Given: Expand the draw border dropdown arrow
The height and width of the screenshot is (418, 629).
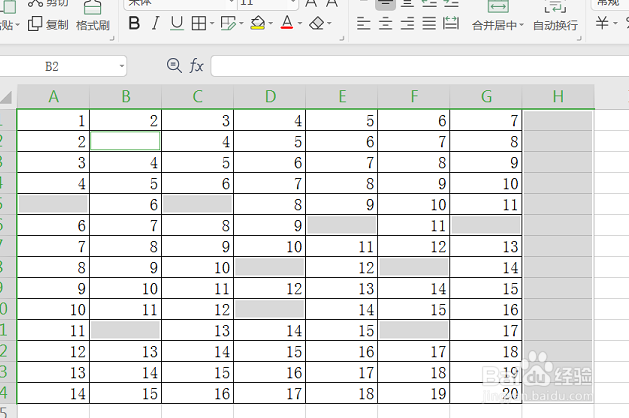Looking at the screenshot, I should (x=241, y=24).
